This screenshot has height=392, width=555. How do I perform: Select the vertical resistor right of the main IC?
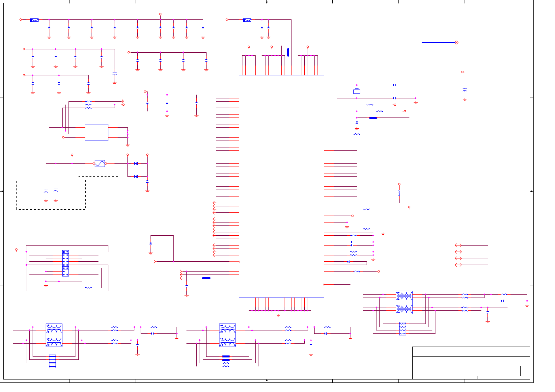(x=399, y=193)
